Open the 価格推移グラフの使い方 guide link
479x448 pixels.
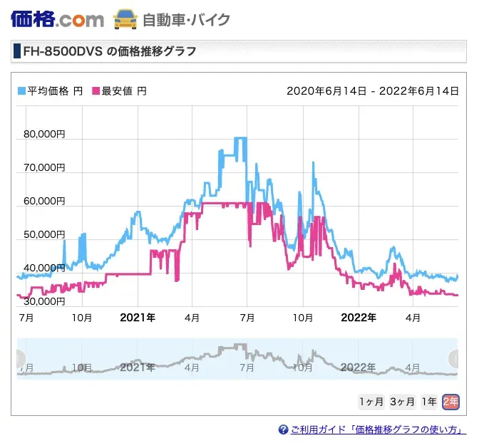378,429
